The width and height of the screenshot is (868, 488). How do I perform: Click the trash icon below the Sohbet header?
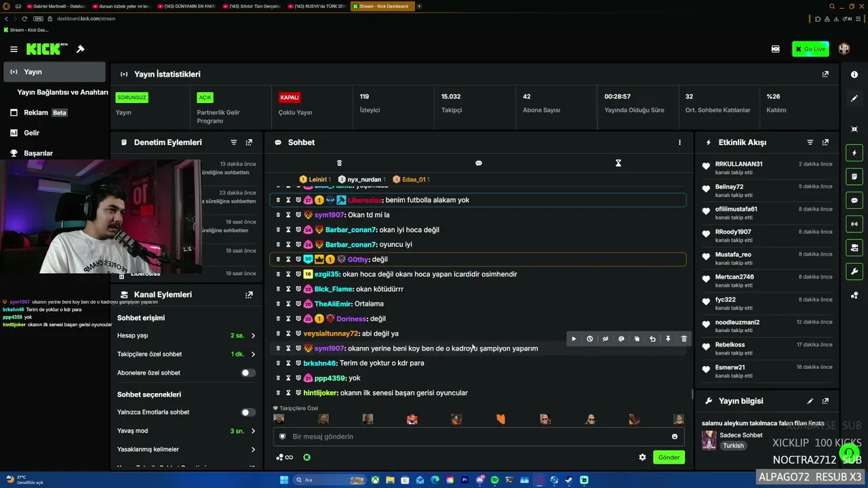340,163
